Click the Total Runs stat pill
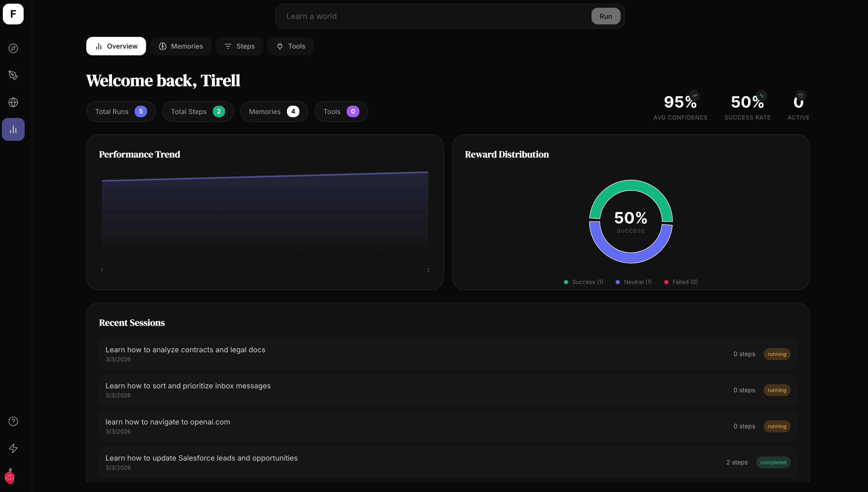Screen dimensions: 868x492 (x=121, y=111)
